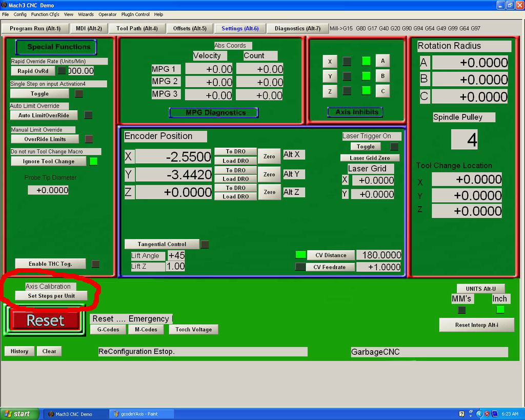Edit the Probe Tip Diameter value
This screenshot has width=525, height=420.
coord(48,190)
